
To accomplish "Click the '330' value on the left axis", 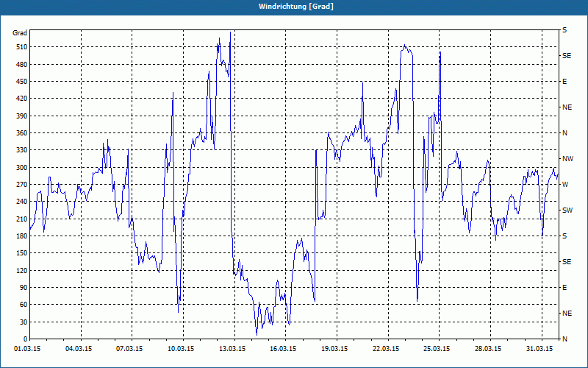I will pyautogui.click(x=22, y=150).
